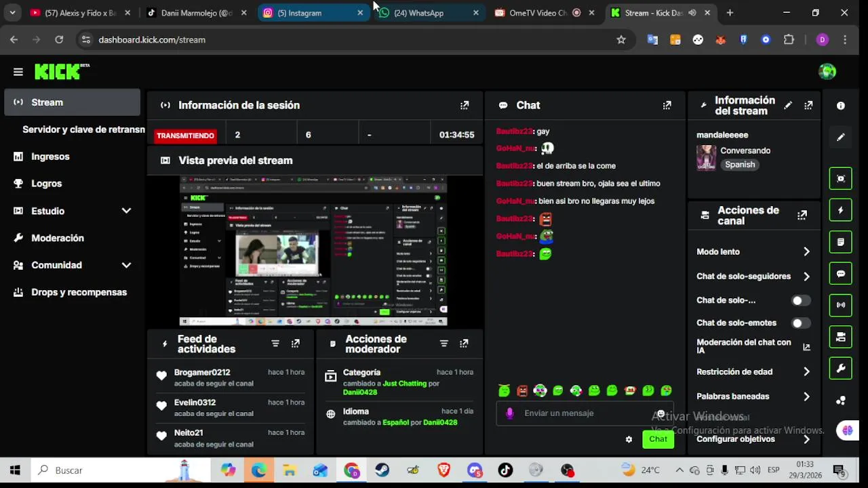The height and width of the screenshot is (488, 868).
Task: Pop out the Acciones de moderador panel
Action: 464,344
